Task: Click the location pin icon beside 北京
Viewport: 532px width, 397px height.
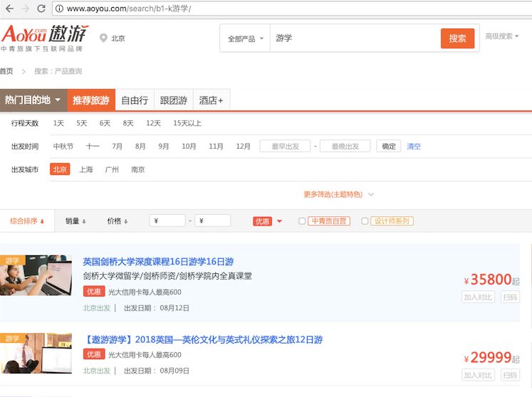Action: [x=103, y=38]
